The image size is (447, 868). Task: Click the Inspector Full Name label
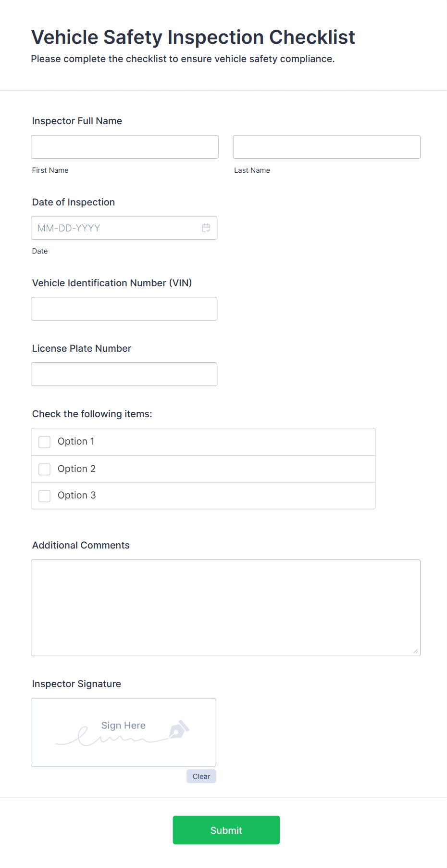point(77,121)
